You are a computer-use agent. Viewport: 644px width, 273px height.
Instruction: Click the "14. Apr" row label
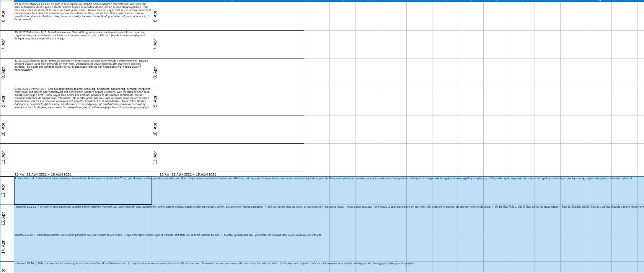4,247
